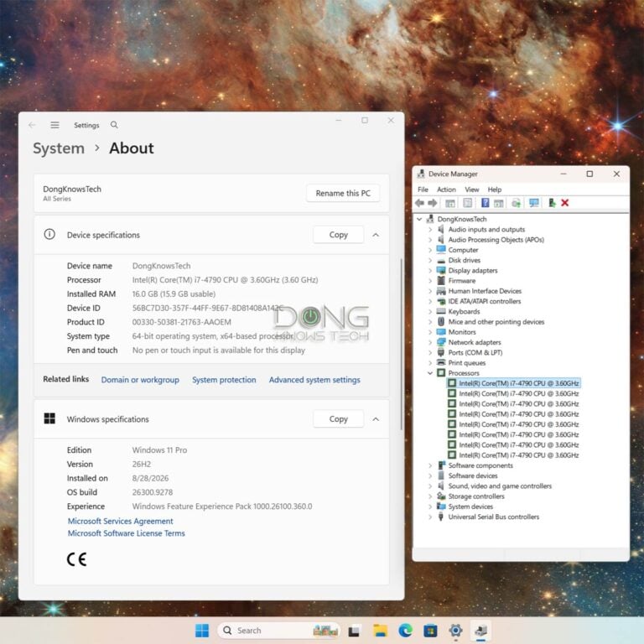Collapse the DongKnowsTech root node
The image size is (644, 644).
point(419,220)
